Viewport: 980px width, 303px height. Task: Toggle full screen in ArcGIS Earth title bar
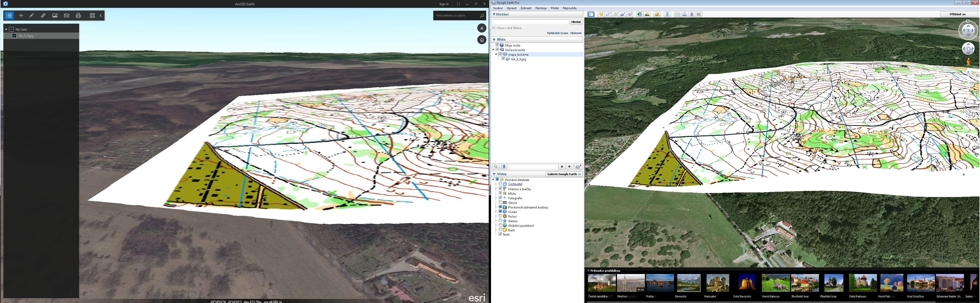coord(458,4)
